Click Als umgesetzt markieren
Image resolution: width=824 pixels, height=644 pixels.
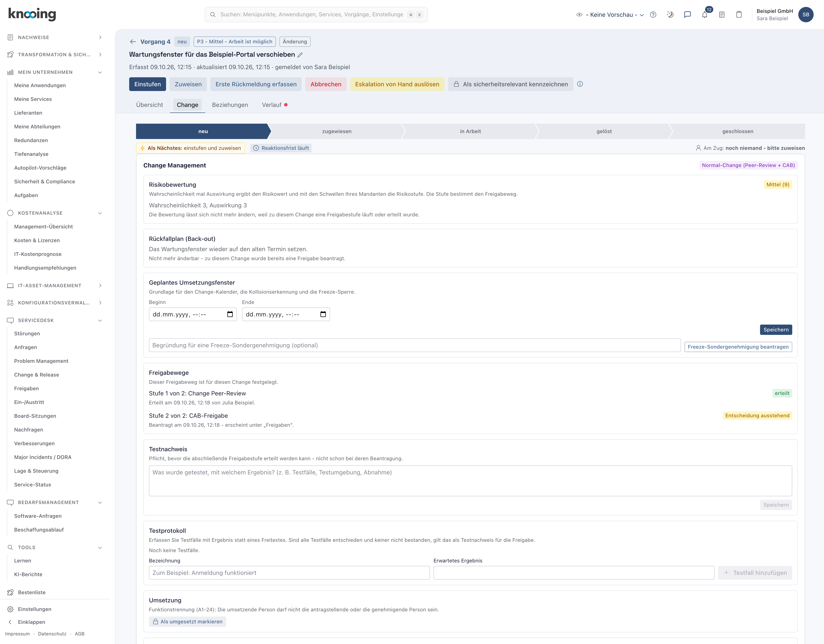tap(188, 622)
